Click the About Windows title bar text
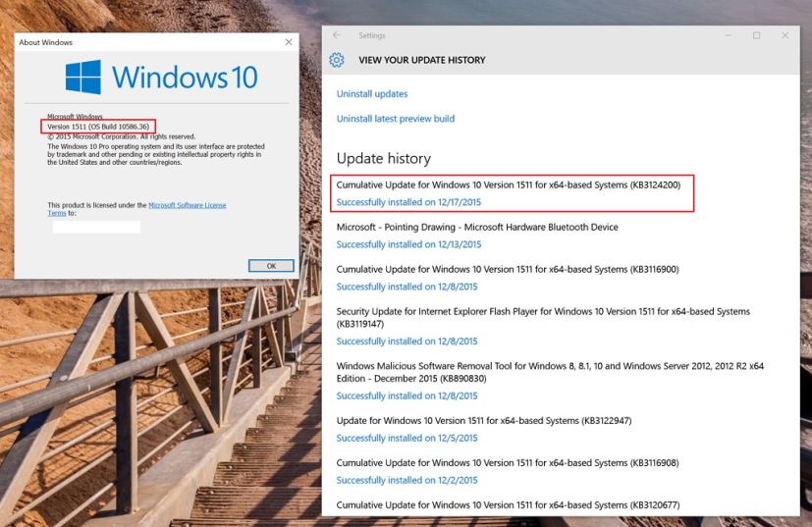This screenshot has width=812, height=527. (x=45, y=42)
